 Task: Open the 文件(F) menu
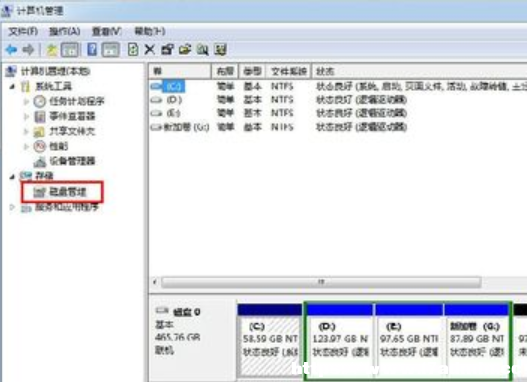pyautogui.click(x=23, y=31)
